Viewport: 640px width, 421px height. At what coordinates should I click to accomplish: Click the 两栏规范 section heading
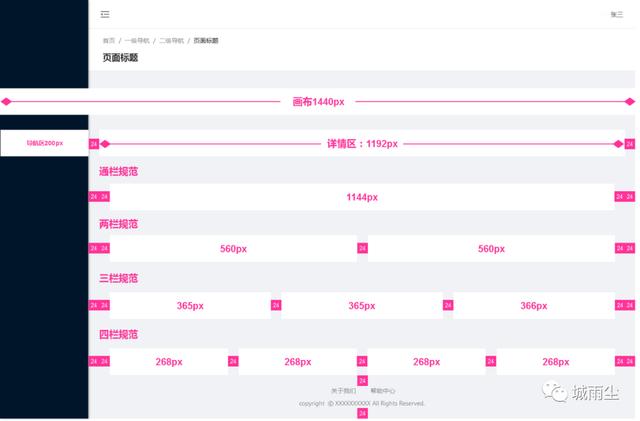click(x=118, y=225)
